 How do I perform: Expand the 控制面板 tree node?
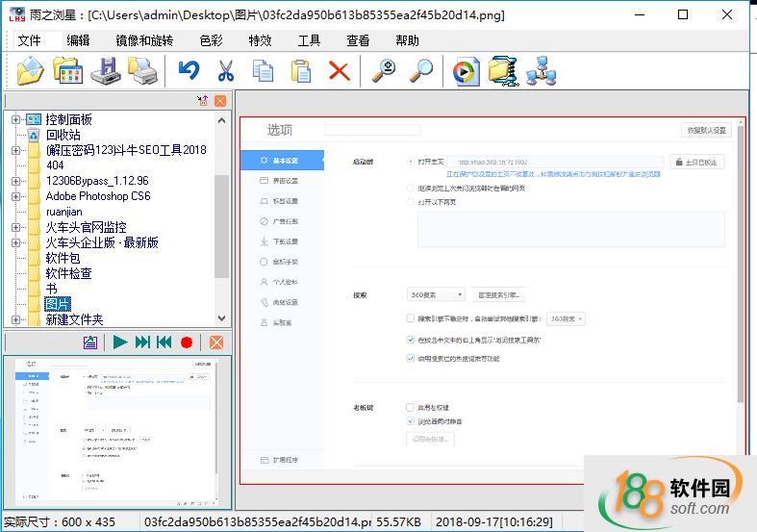click(15, 119)
